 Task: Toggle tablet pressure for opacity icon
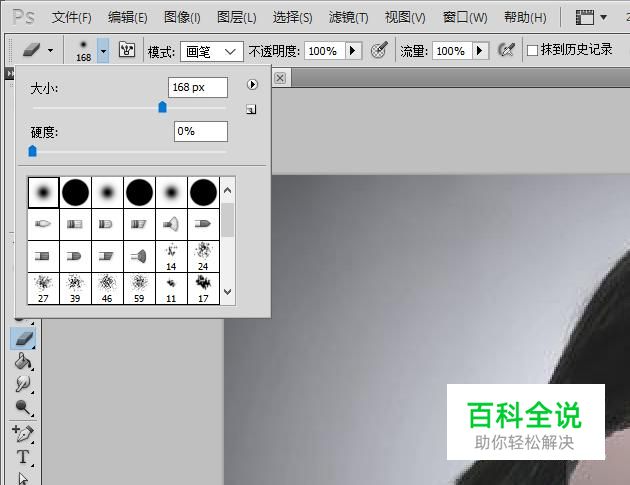[x=379, y=50]
